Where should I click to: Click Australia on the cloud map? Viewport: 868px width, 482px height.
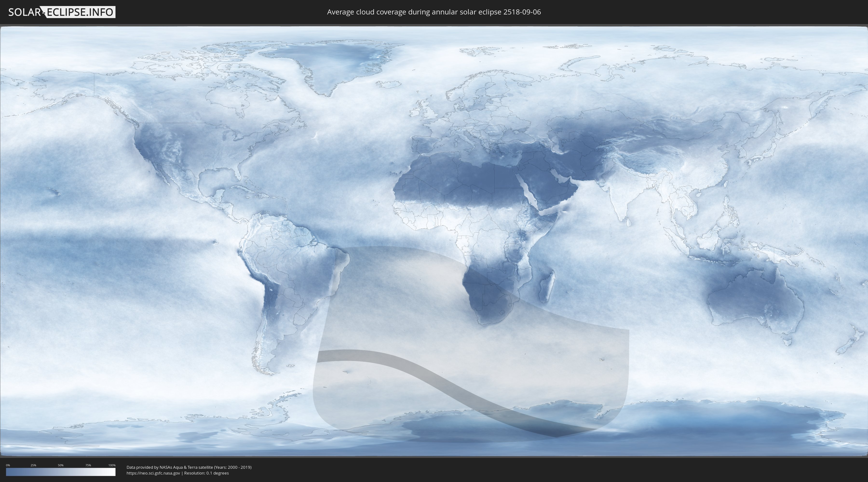tap(755, 300)
